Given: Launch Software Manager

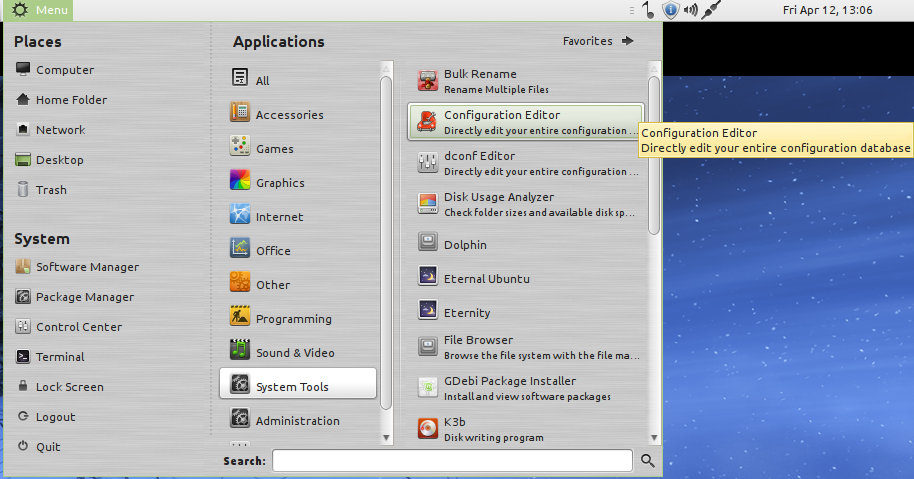Looking at the screenshot, I should pos(77,266).
